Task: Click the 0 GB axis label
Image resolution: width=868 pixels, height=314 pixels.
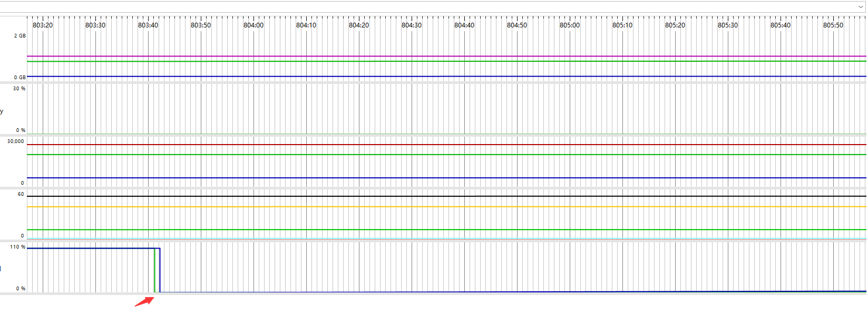Action: pyautogui.click(x=19, y=78)
